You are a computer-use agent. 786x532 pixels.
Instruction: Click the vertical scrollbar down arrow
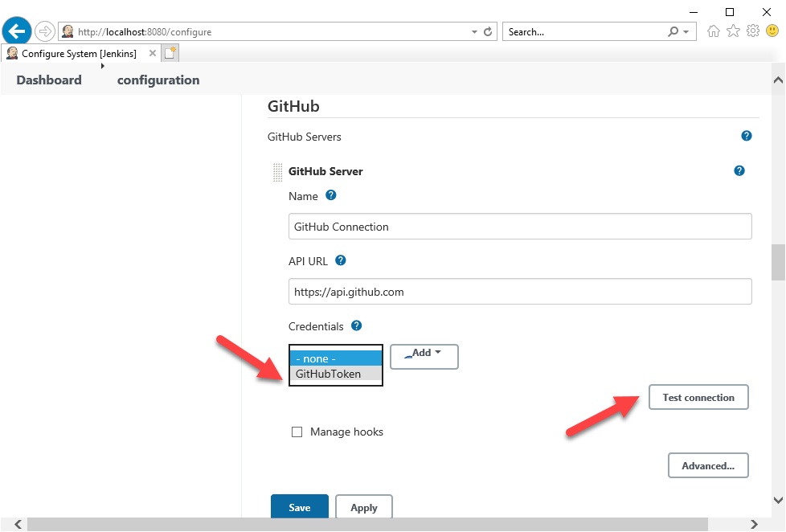point(779,500)
